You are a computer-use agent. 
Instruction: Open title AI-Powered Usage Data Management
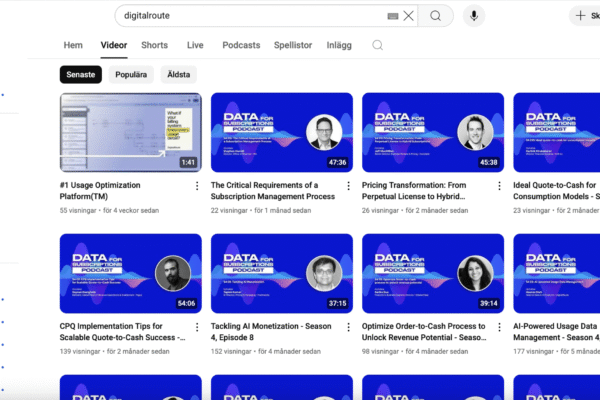556,331
